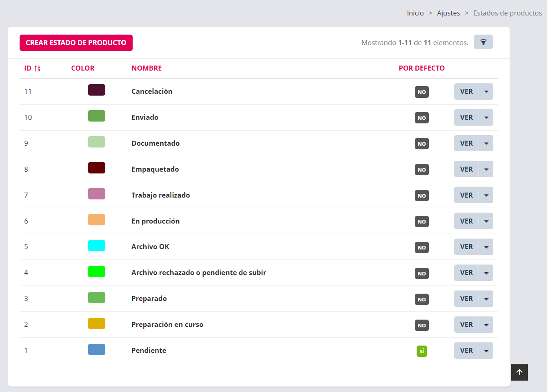Click the scroll-to-top arrow button
The image size is (547, 392).
[x=519, y=372]
